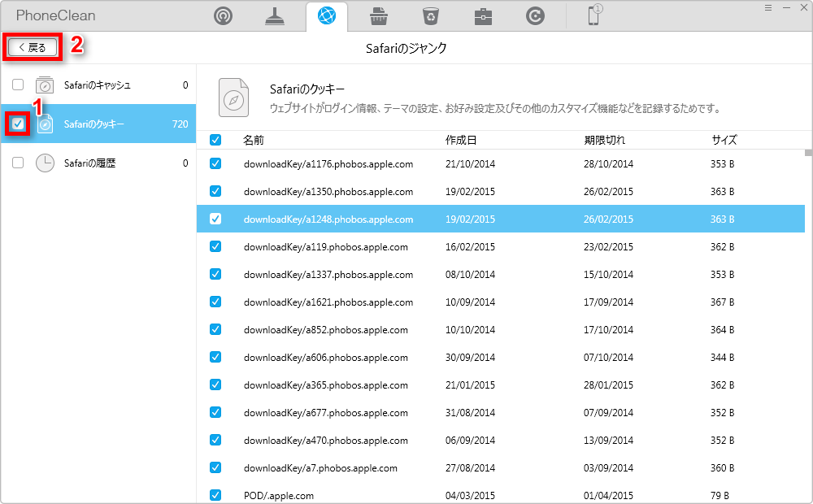This screenshot has width=813, height=504.
Task: Uncheck downloadKey/a1176.phobos.apple.com checkbox
Action: pos(215,163)
